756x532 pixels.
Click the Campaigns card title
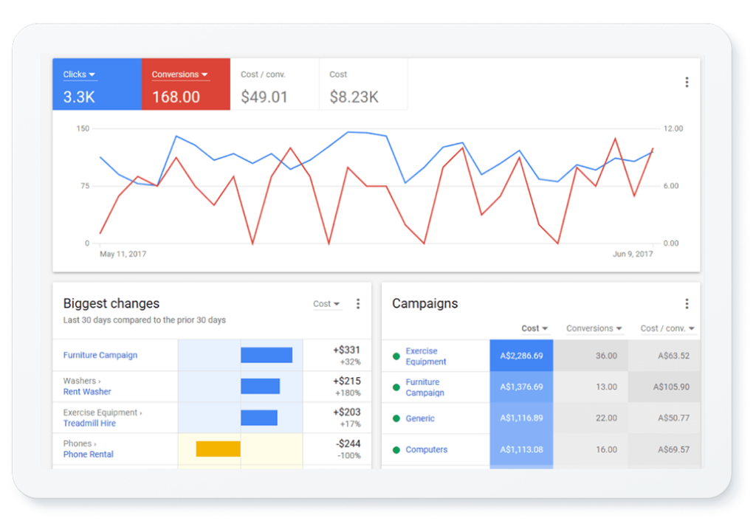click(425, 303)
